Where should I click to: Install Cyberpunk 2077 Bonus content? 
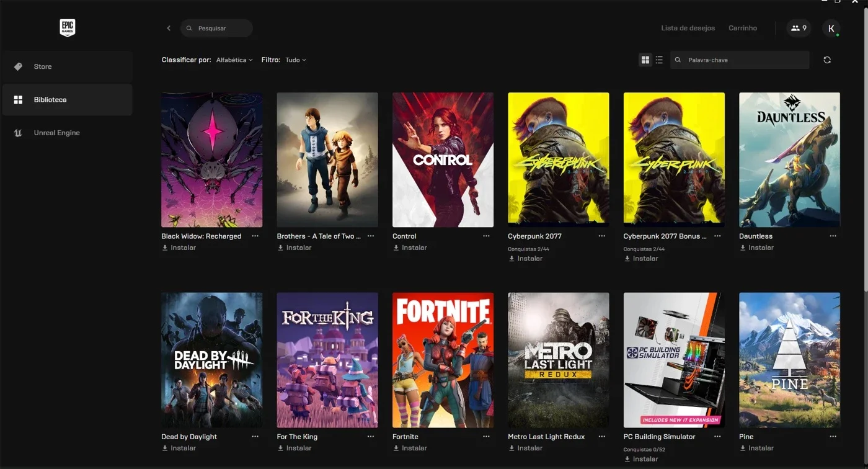pos(641,259)
